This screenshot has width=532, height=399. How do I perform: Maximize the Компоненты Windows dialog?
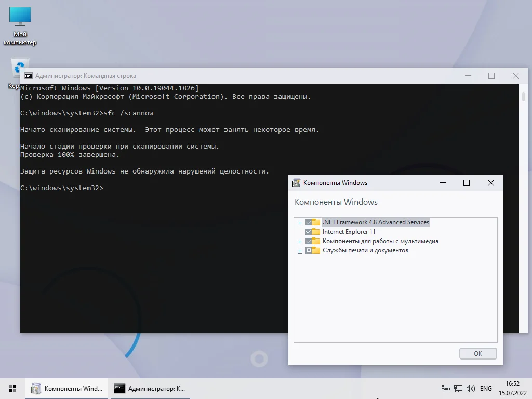pyautogui.click(x=467, y=183)
